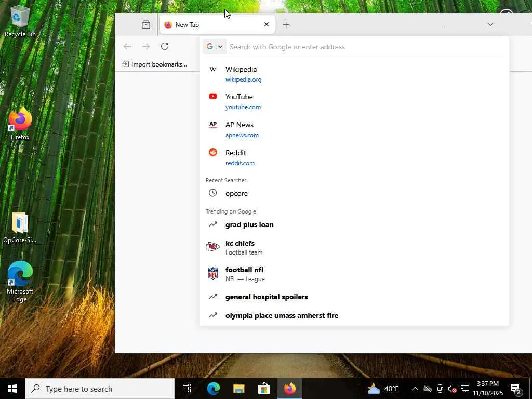532x399 pixels.
Task: Open the Google search engine dropdown
Action: click(214, 46)
